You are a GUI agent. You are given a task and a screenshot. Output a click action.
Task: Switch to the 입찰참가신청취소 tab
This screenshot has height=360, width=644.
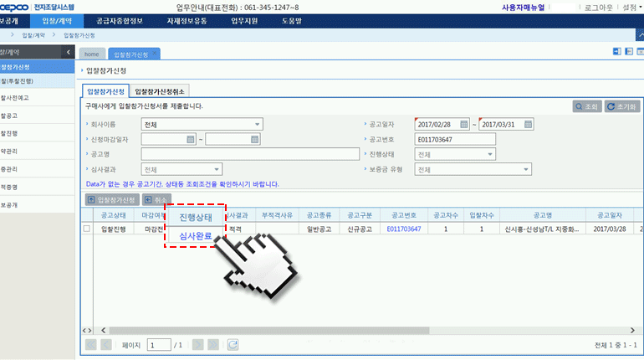(160, 91)
